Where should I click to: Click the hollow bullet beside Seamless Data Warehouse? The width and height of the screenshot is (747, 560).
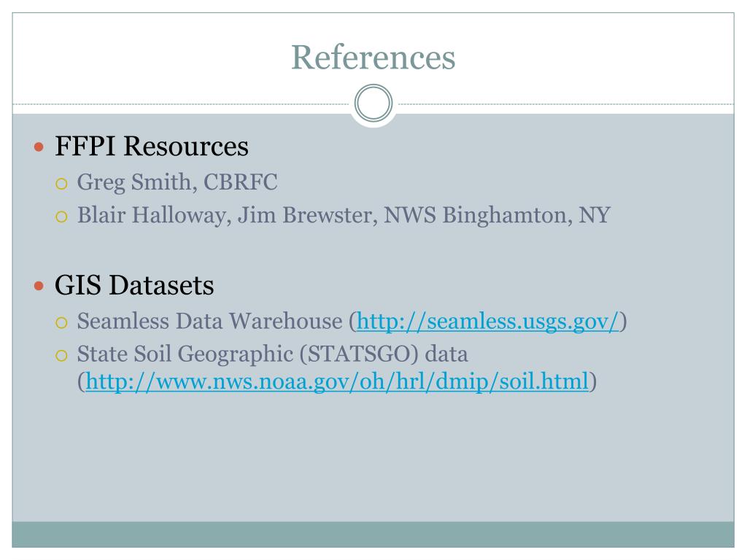61,323
